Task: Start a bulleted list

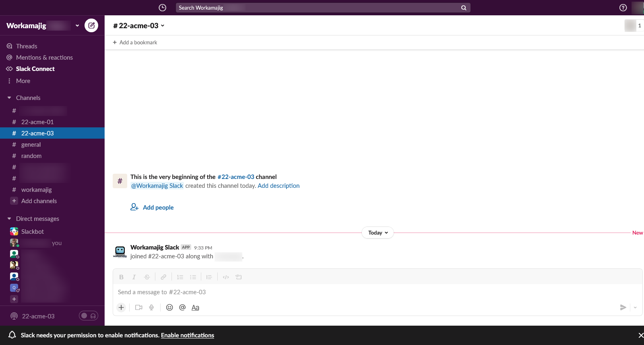Action: point(193,277)
